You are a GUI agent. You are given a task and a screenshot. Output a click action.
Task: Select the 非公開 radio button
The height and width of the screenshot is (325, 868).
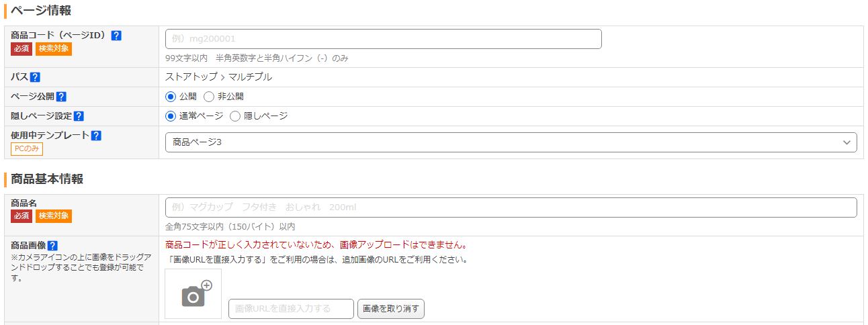point(209,97)
